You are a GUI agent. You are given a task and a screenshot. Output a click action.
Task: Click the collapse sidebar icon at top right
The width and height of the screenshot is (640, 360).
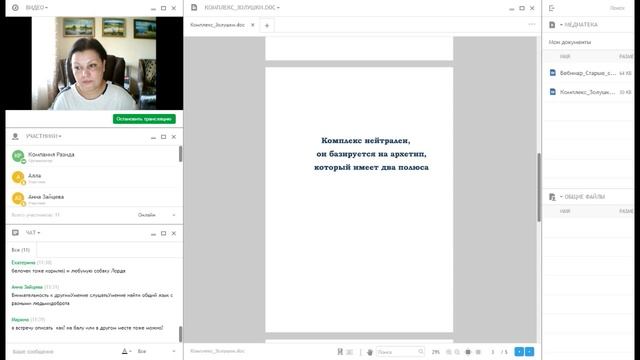point(552,8)
